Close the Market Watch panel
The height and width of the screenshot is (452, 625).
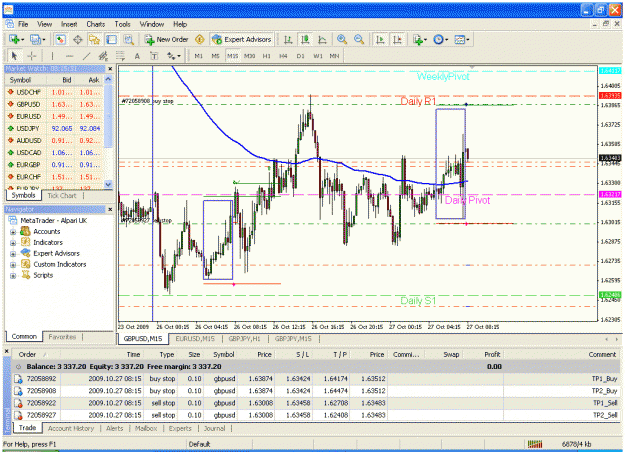(x=110, y=69)
